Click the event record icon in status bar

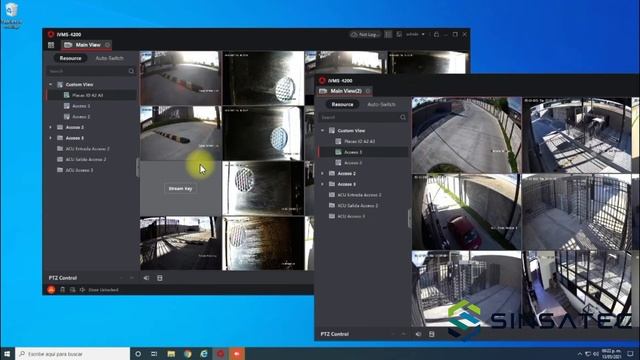coord(72,290)
